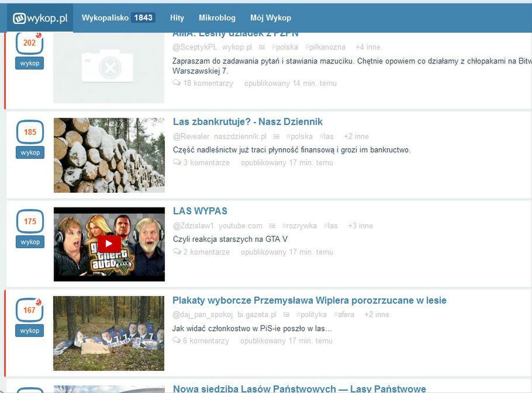Switch to the Hity tab

[177, 18]
